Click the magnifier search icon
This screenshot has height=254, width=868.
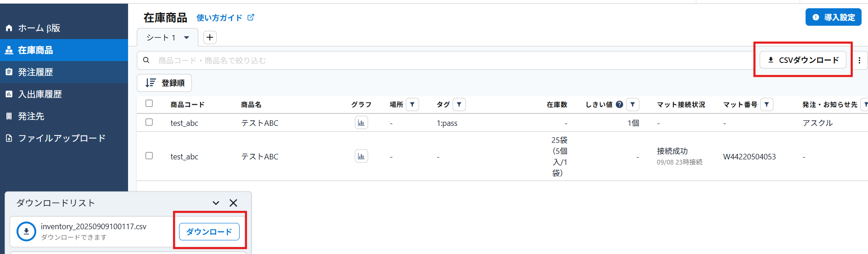tap(146, 60)
